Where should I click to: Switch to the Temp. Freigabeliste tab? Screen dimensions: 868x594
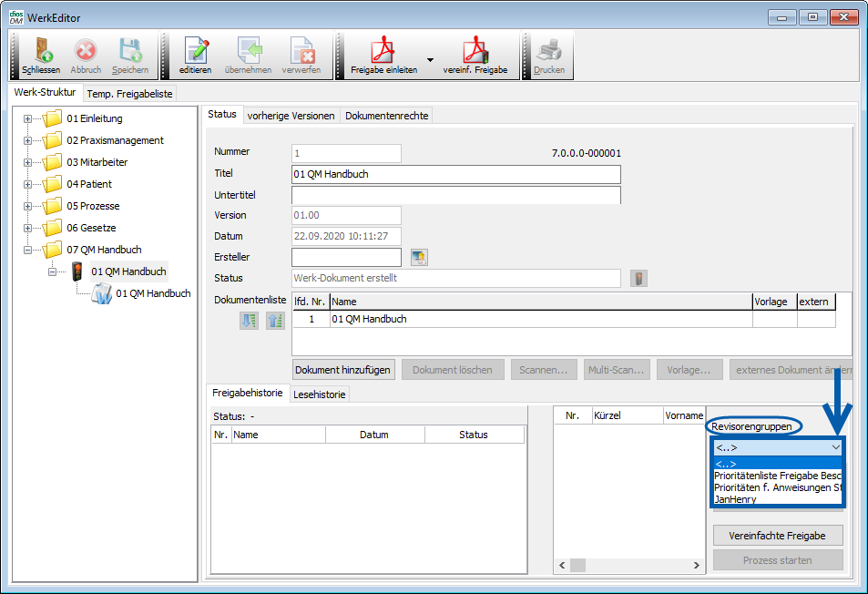pyautogui.click(x=129, y=94)
